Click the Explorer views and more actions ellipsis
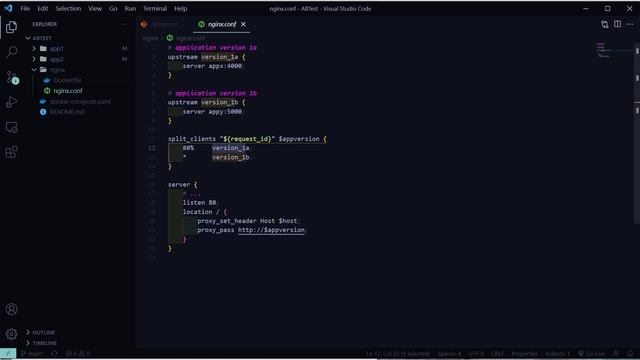This screenshot has height=360, width=640. (124, 24)
